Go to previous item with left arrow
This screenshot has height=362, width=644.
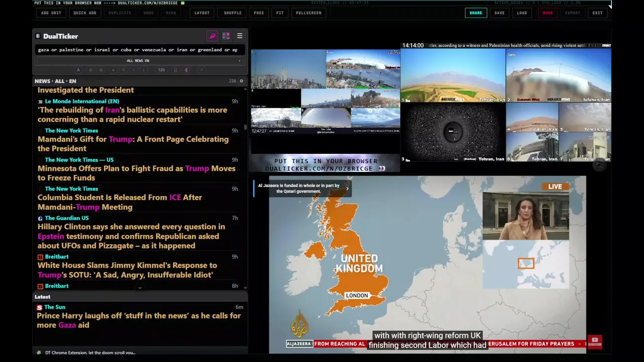click(x=133, y=70)
